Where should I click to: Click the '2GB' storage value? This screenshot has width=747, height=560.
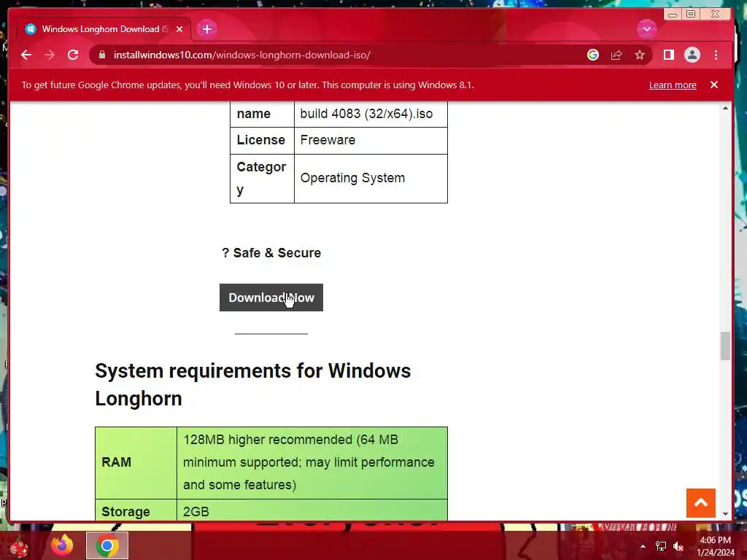click(x=196, y=512)
